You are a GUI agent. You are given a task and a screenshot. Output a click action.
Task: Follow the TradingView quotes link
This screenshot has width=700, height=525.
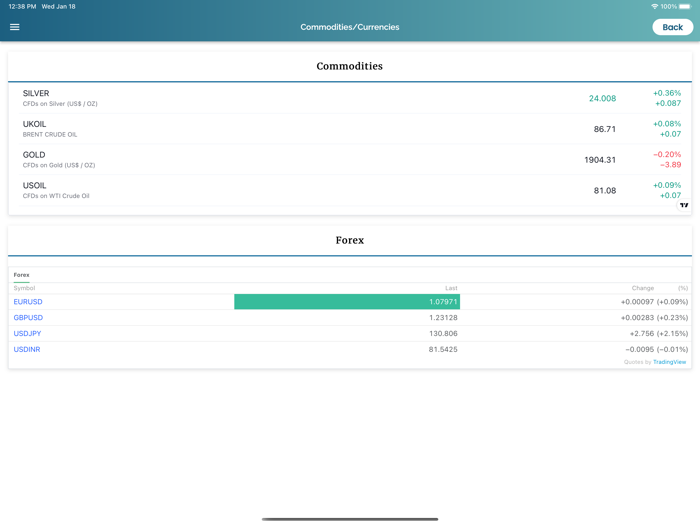tap(669, 362)
